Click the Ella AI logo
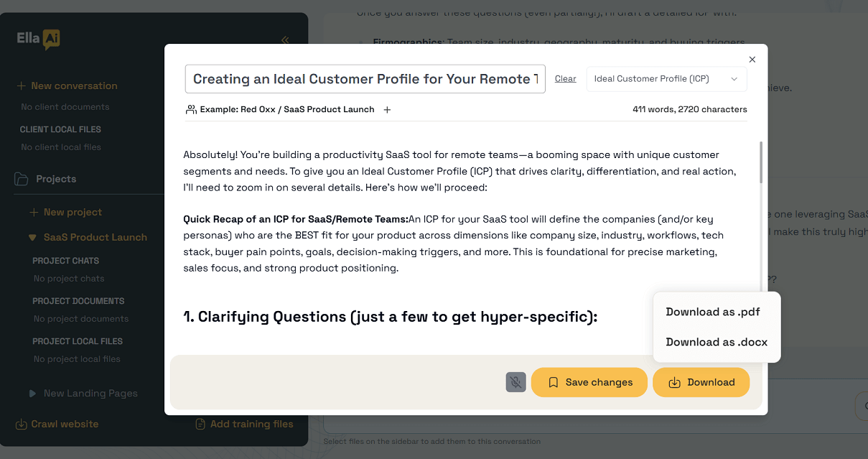868x459 pixels. click(x=39, y=40)
